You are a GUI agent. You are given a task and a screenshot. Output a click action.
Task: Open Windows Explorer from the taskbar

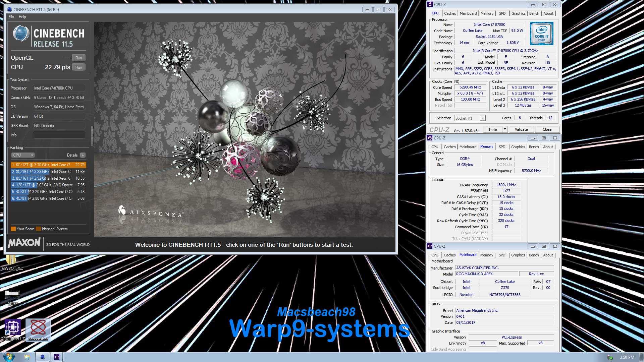[x=27, y=357]
